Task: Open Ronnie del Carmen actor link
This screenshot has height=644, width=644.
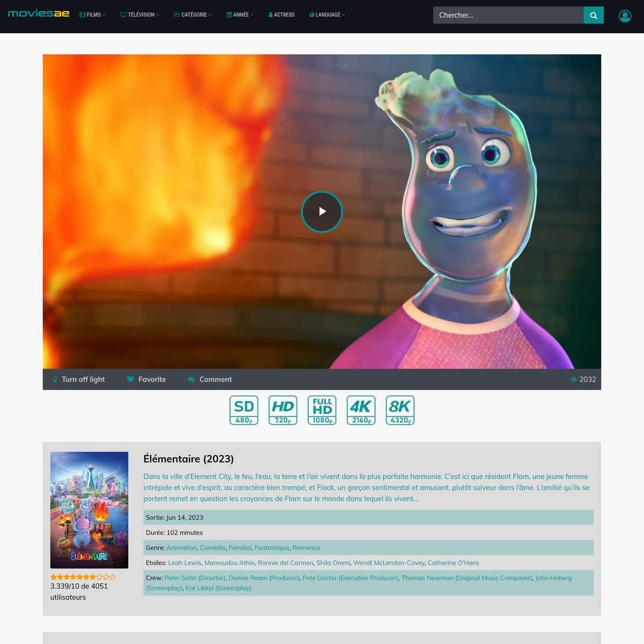Action: pyautogui.click(x=286, y=563)
